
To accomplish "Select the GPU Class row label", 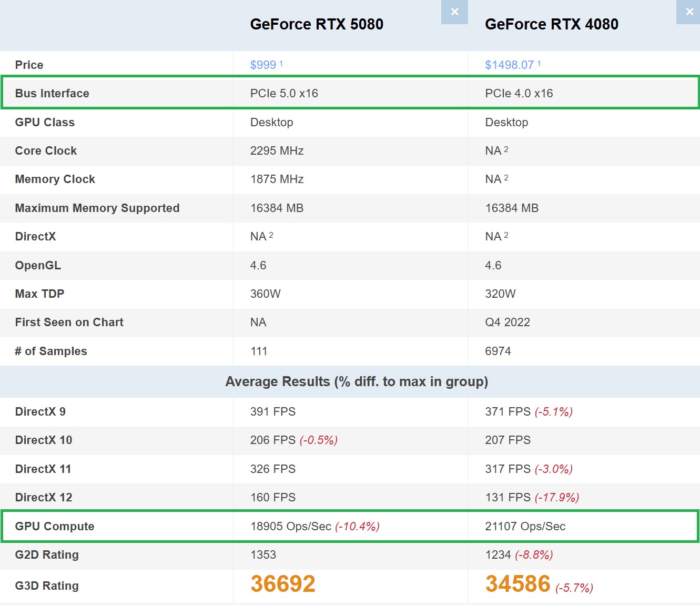I will pyautogui.click(x=45, y=122).
